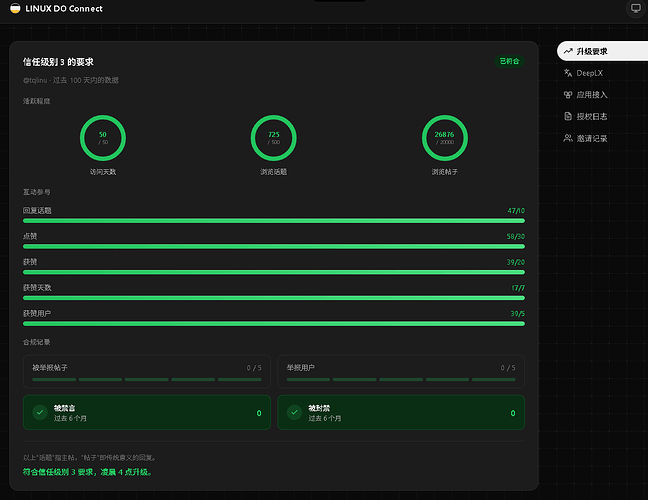Viewport: 648px width, 500px height.
Task: Open the 升级要求 menu item
Action: pos(603,51)
